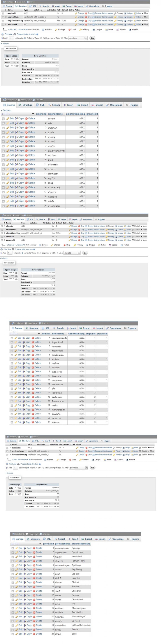
Task: Open Search tab in district browse view
Action: 58,328
